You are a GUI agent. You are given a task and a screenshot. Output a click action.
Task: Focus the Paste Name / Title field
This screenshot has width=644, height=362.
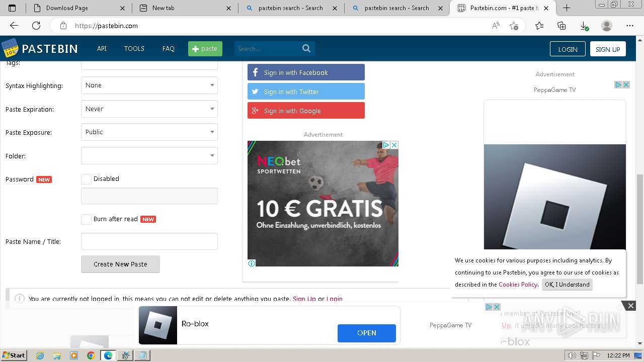[x=149, y=241]
